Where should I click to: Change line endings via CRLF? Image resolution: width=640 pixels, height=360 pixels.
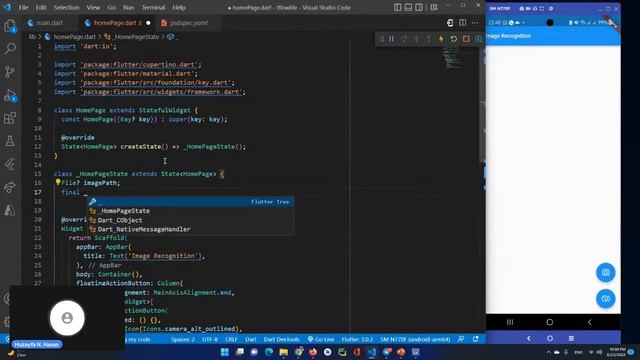point(231,339)
